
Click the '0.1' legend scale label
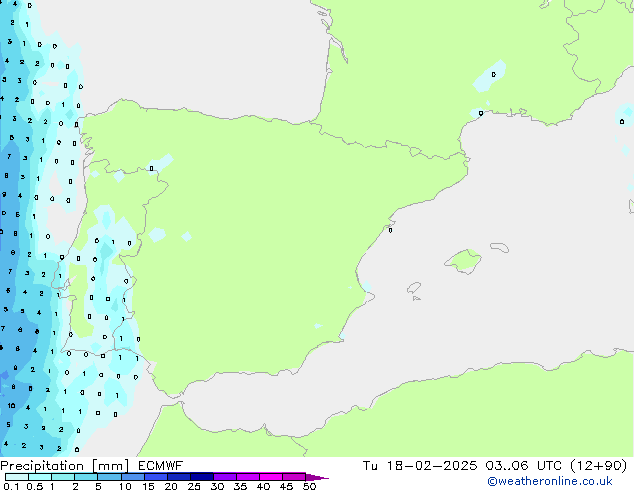point(11,486)
